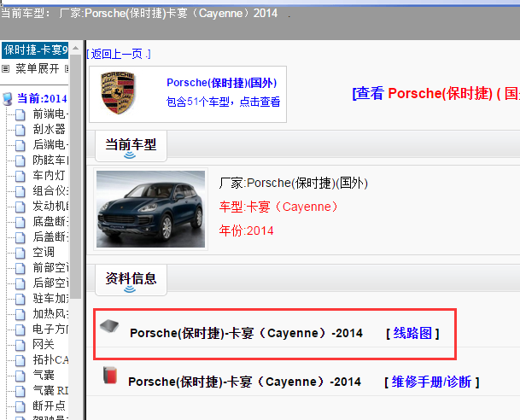The height and width of the screenshot is (420, 520).
Task: Open the 驻车加 tree item
Action: click(x=50, y=298)
